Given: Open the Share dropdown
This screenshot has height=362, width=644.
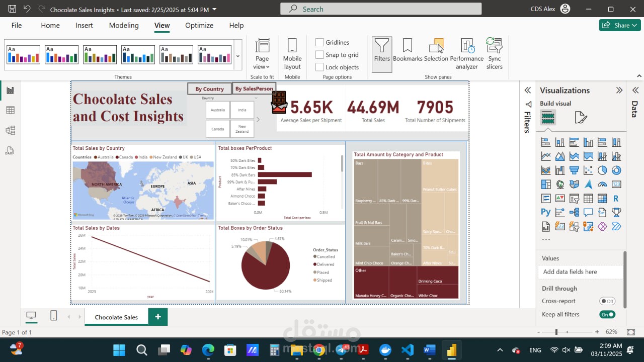Looking at the screenshot, I should 620,25.
